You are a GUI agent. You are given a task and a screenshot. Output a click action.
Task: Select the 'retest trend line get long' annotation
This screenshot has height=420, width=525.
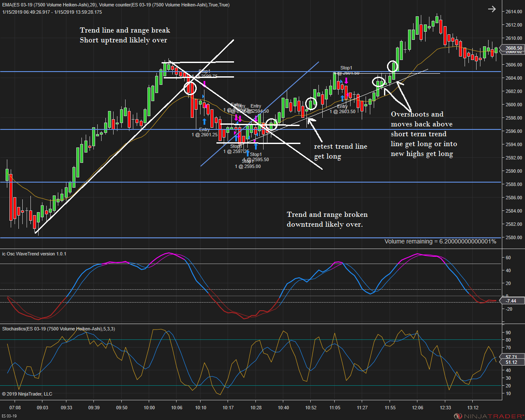[341, 151]
